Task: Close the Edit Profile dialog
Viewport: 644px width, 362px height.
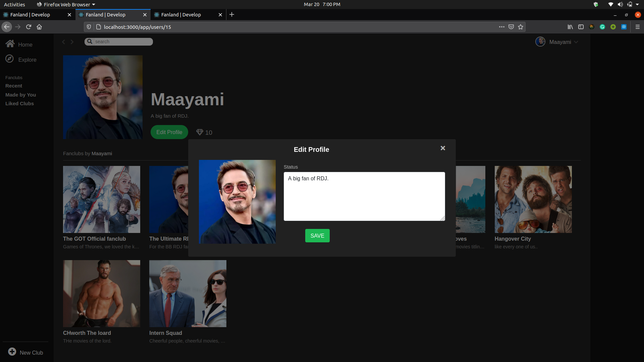Action: click(x=442, y=148)
